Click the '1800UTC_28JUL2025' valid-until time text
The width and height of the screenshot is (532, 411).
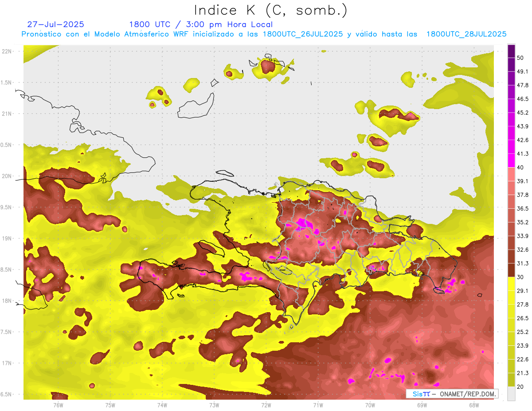click(466, 34)
